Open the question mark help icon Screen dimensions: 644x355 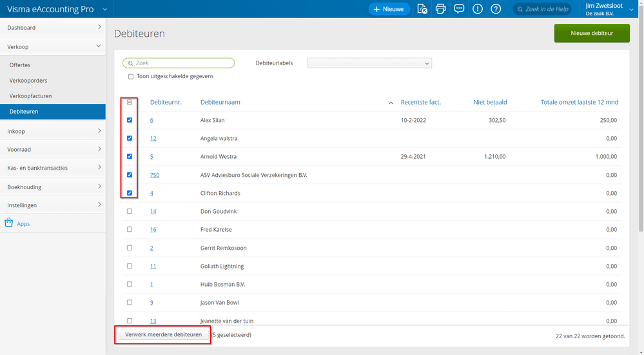point(496,9)
